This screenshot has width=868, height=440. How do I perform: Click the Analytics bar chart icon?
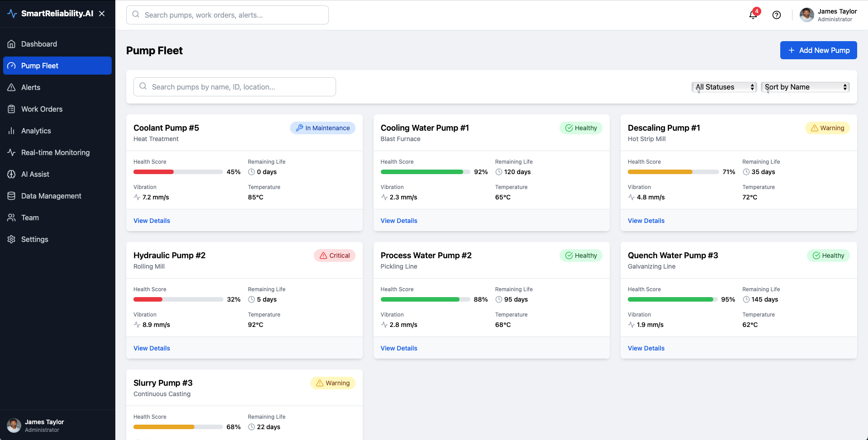[x=12, y=131]
